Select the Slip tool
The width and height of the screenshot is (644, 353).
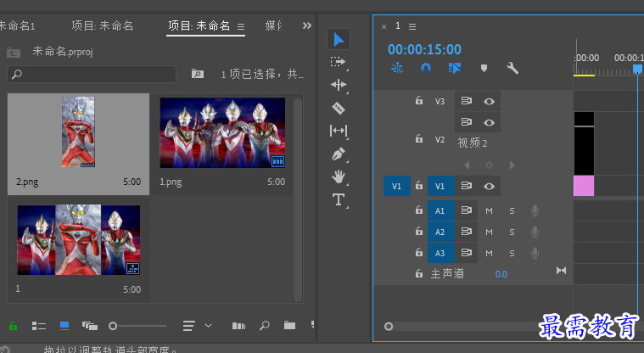pyautogui.click(x=339, y=131)
